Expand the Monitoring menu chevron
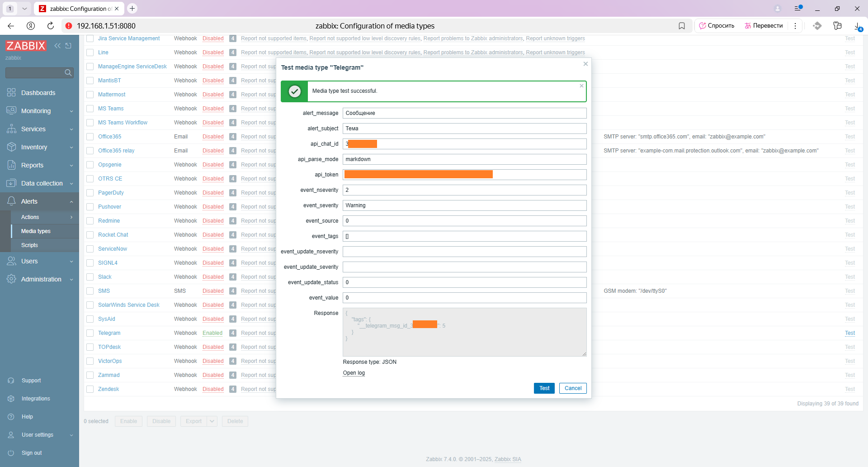Screen dimensions: 868x467 pos(71,111)
